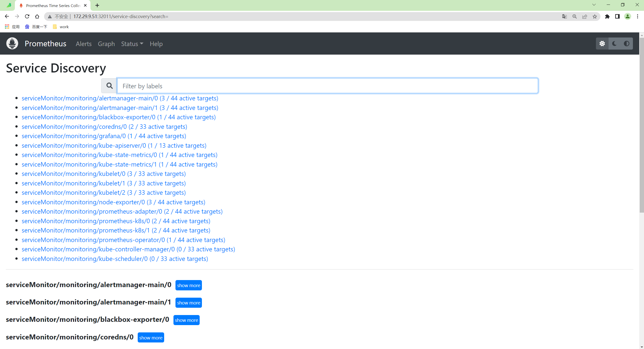Viewport: 644px width, 349px height.
Task: Jump to coredns/0 targets link
Action: point(104,127)
